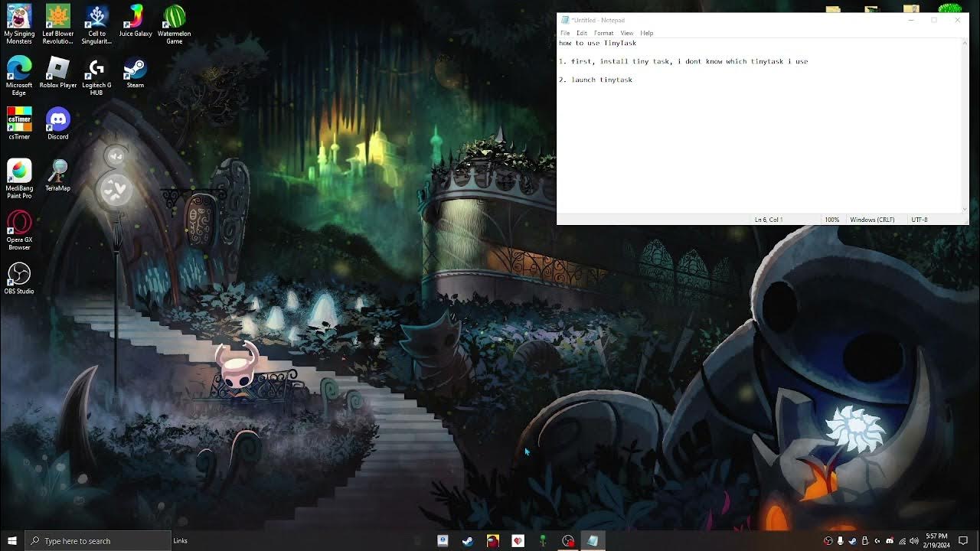Select Cell to Singularity desktop shortcut
The height and width of the screenshot is (551, 980).
tap(96, 24)
